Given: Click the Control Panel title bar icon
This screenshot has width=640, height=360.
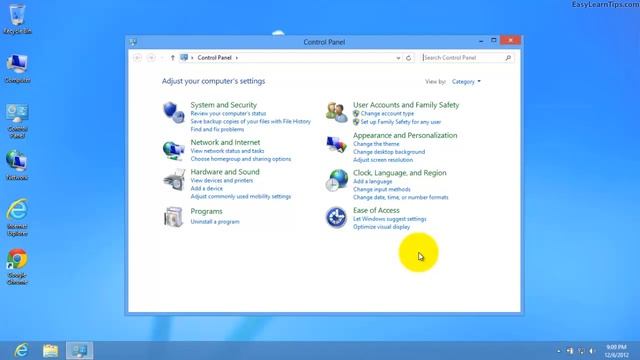Looking at the screenshot, I should point(133,42).
